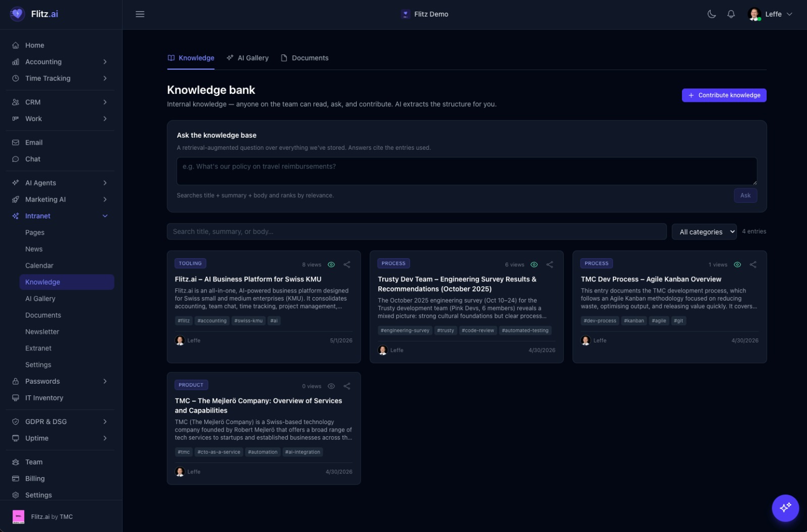Expand the Accounting chevron
The height and width of the screenshot is (532, 807).
(105, 62)
